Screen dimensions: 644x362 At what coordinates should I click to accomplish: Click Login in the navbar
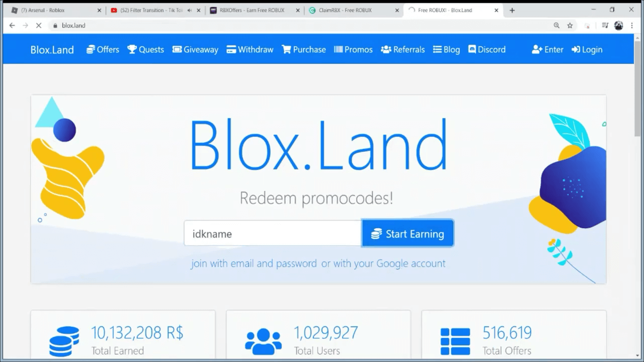[x=587, y=49]
